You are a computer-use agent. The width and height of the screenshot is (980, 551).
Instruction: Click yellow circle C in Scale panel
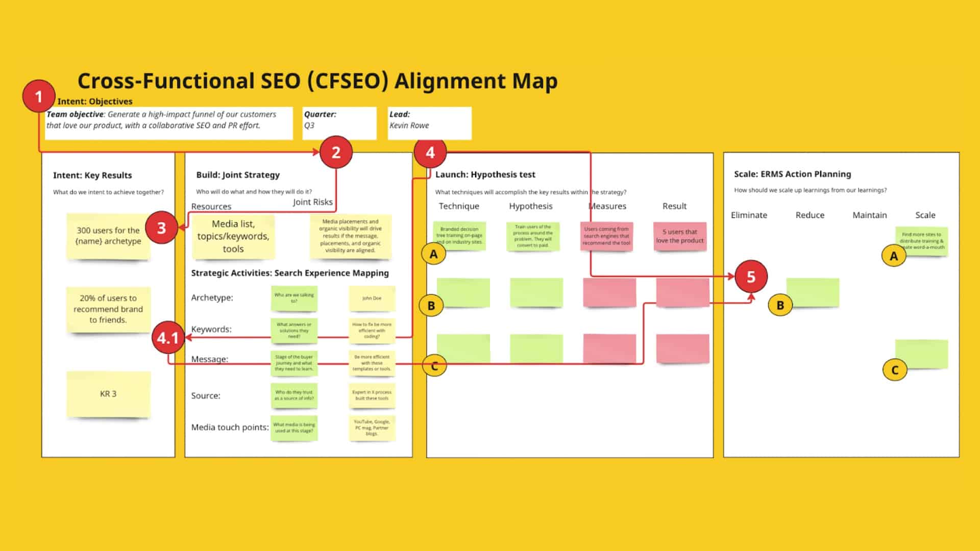pos(894,370)
